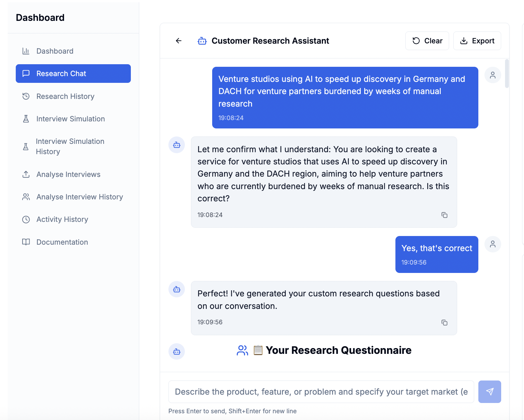The height and width of the screenshot is (420, 524).
Task: Open Analyse Interview History people icon
Action: [26, 197]
